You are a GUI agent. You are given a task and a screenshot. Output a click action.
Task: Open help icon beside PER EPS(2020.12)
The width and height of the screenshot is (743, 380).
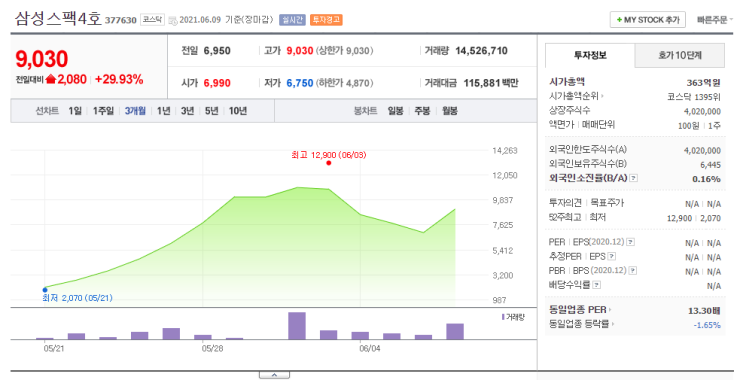630,242
